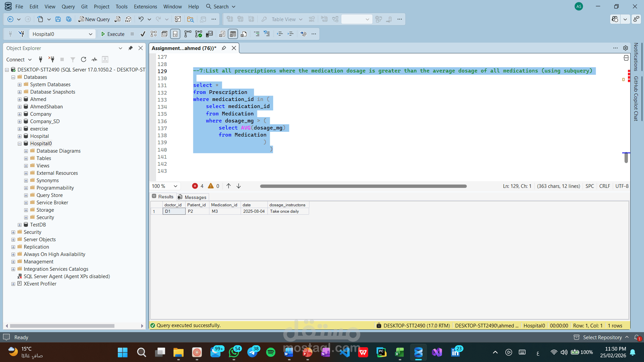644x362 pixels.
Task: Click the New Query button
Action: click(94, 19)
